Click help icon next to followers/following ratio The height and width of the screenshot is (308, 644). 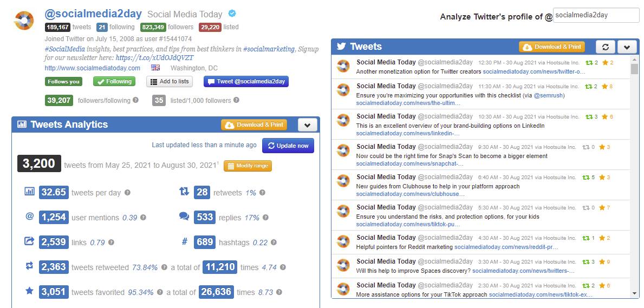pos(136,100)
